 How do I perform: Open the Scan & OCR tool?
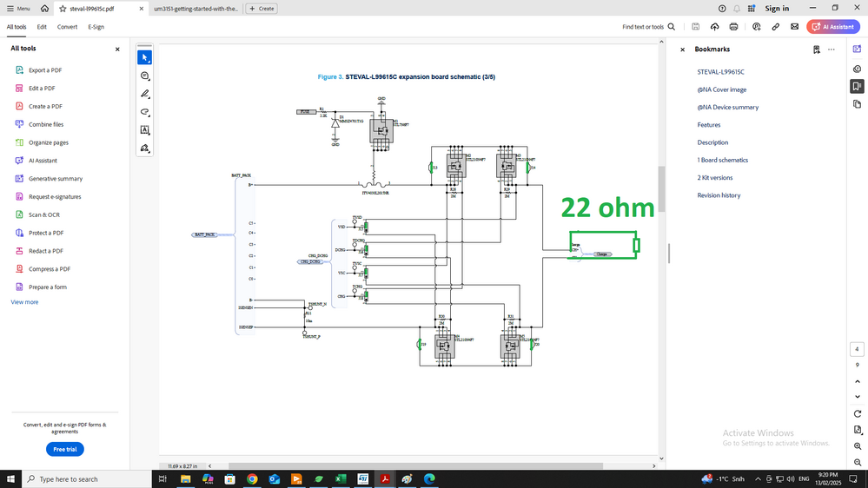tap(43, 214)
